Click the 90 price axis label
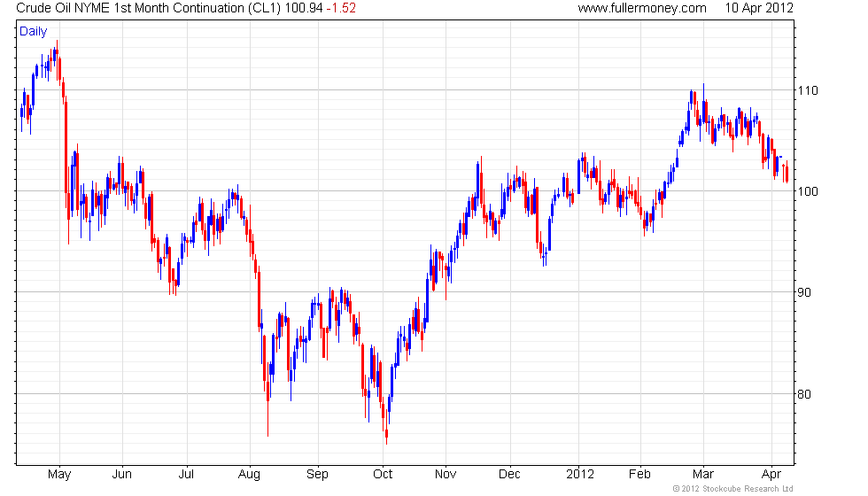The image size is (868, 496). click(x=804, y=292)
